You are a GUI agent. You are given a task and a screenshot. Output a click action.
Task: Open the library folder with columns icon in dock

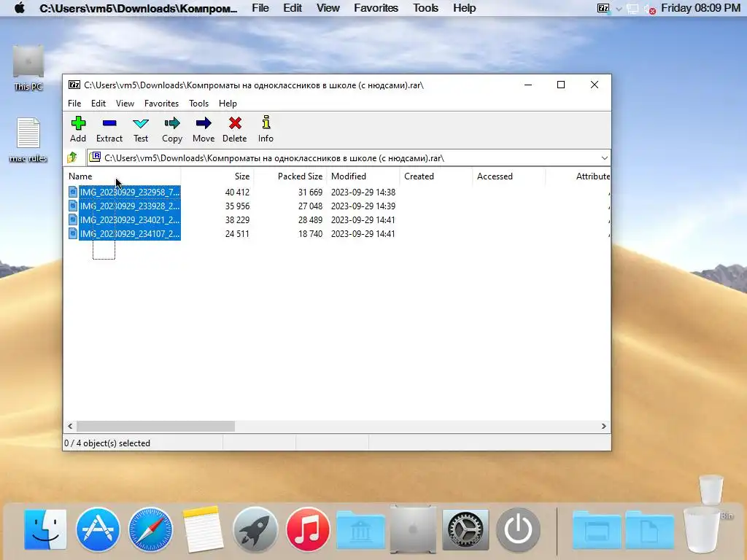360,530
